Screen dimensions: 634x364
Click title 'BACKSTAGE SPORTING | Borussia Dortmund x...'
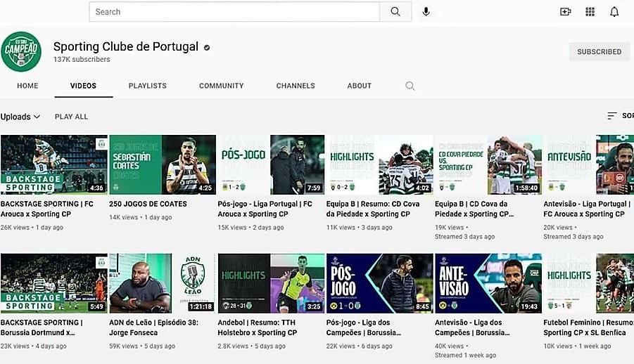(42, 327)
